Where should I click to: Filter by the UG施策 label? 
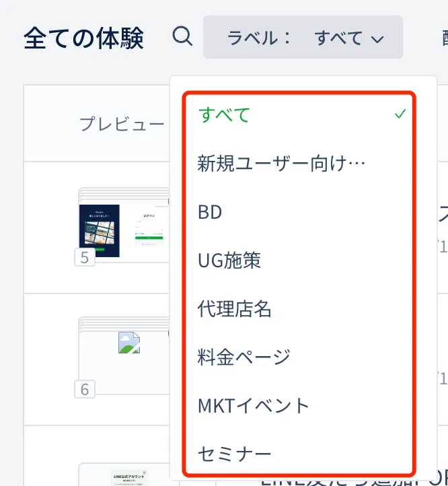pos(229,261)
